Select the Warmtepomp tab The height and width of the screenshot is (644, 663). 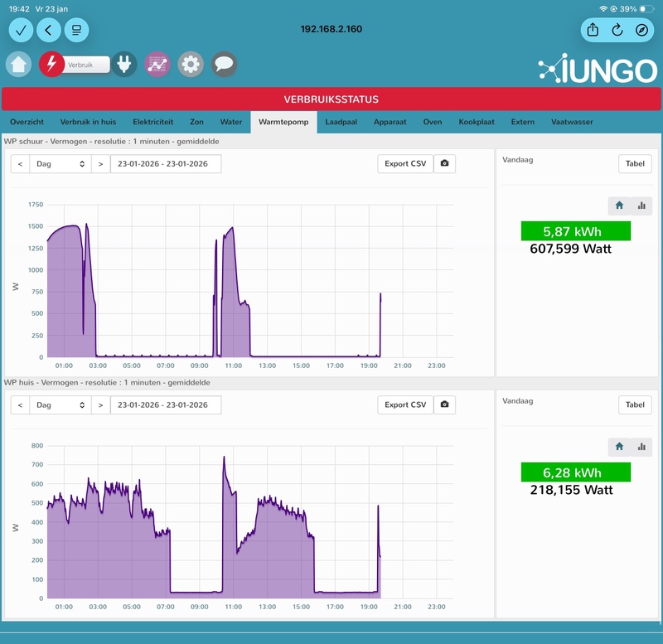pyautogui.click(x=283, y=122)
